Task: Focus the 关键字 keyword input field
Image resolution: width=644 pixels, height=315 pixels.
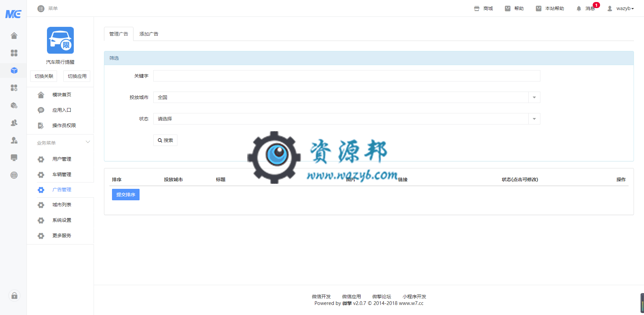Action: (x=346, y=76)
